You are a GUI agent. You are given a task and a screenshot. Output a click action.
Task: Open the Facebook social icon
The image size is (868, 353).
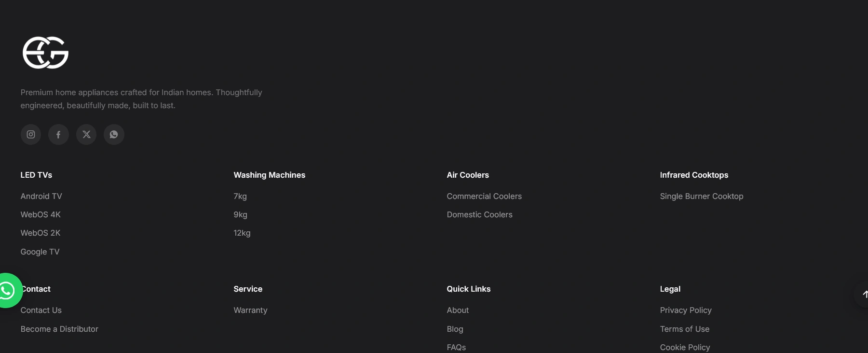click(58, 134)
